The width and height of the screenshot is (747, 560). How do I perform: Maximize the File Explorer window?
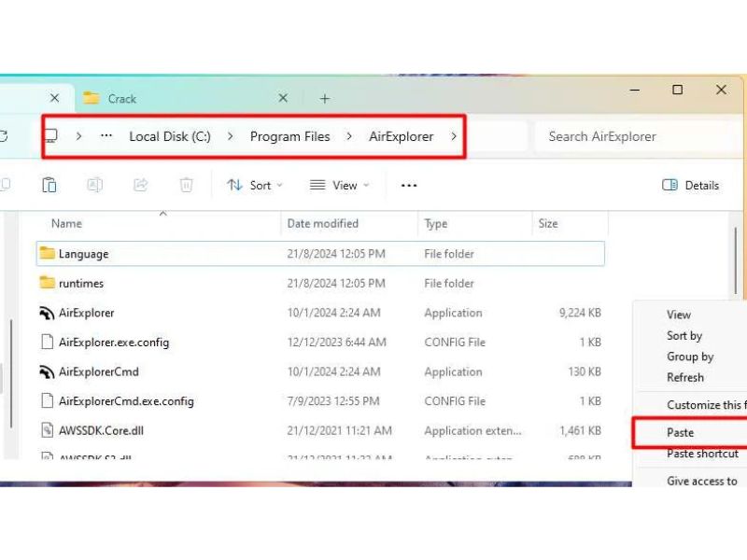(678, 90)
